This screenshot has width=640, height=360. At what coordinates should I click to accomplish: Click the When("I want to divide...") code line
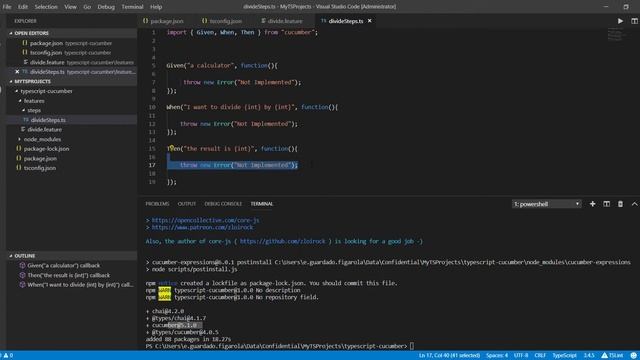[252, 107]
